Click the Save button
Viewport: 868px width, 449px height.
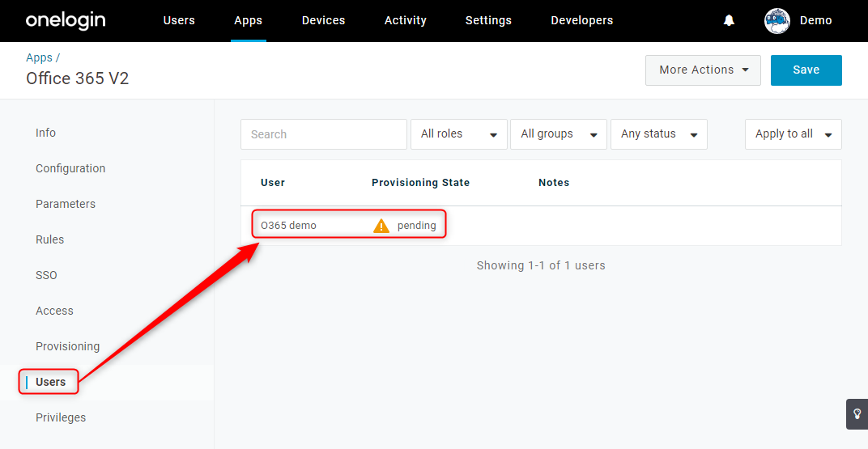click(806, 70)
